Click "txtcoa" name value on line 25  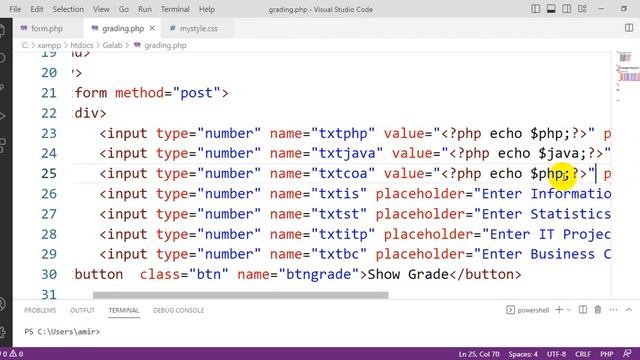pos(343,173)
